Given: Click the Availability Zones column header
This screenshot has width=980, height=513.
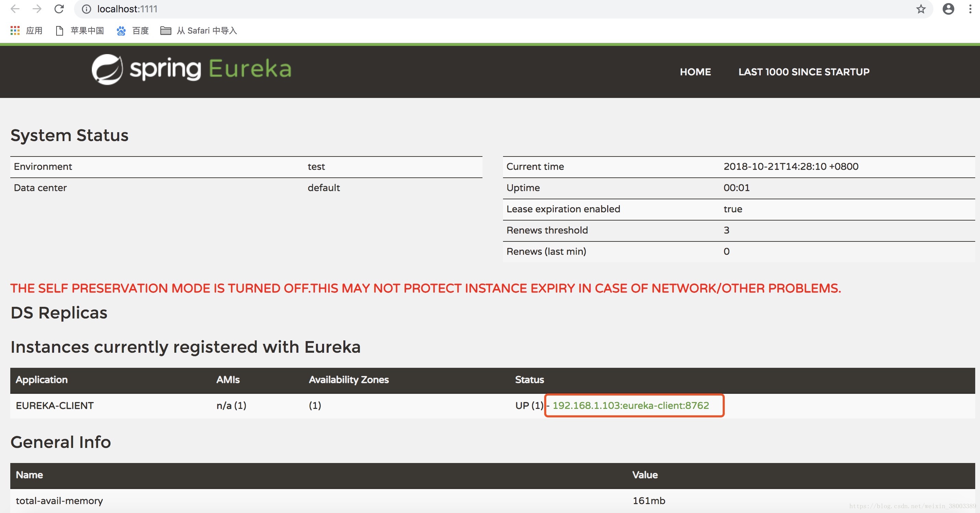Looking at the screenshot, I should coord(348,379).
